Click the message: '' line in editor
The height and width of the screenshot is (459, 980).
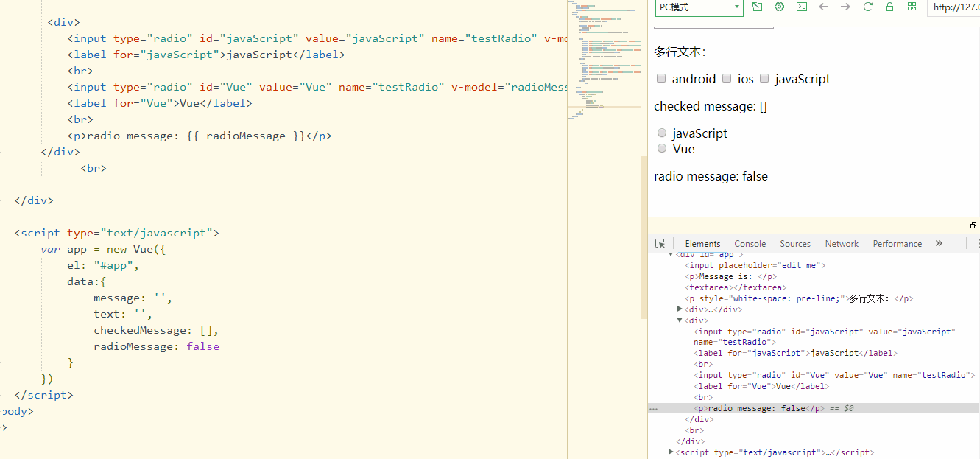tap(133, 298)
